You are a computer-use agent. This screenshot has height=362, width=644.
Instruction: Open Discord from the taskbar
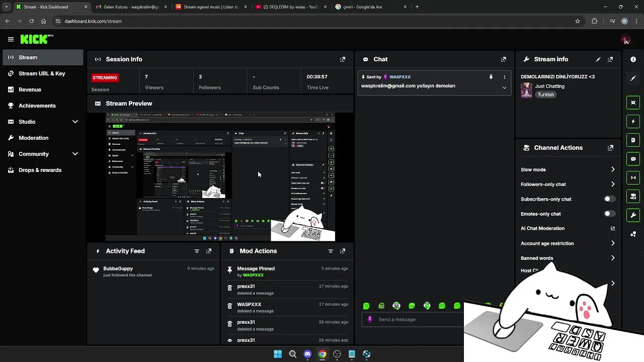click(x=307, y=354)
